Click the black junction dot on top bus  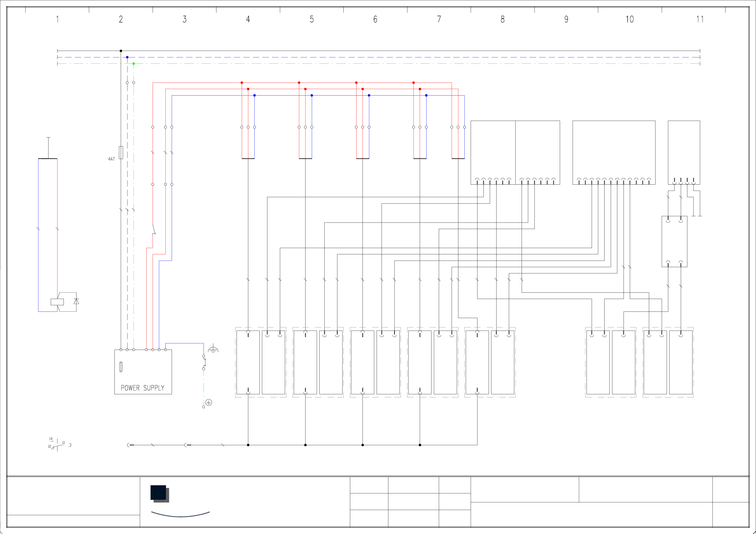pyautogui.click(x=121, y=51)
